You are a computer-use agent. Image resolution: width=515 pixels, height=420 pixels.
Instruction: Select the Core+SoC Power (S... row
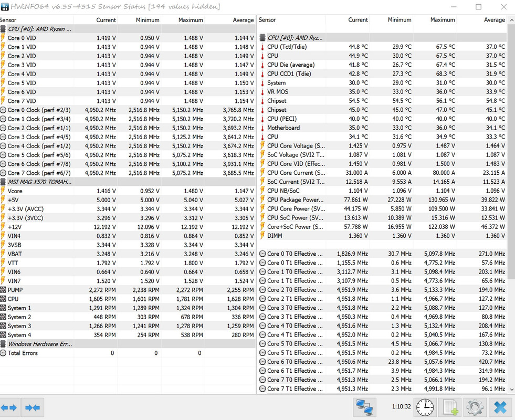tap(383, 227)
